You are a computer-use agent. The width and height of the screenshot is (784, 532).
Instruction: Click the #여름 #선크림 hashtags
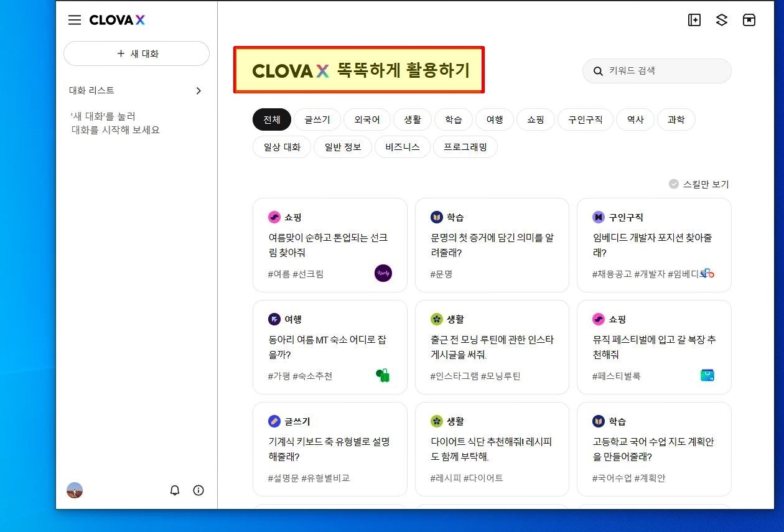tap(296, 274)
